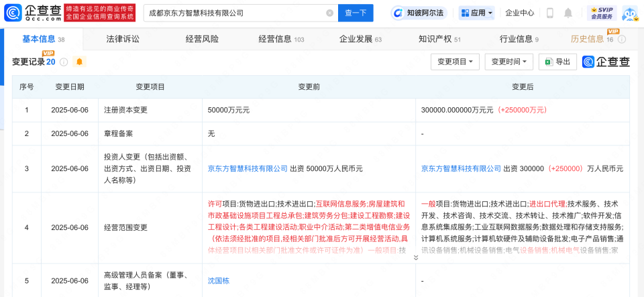
Task: Open the 变更项目 filter dropdown
Action: 455,62
